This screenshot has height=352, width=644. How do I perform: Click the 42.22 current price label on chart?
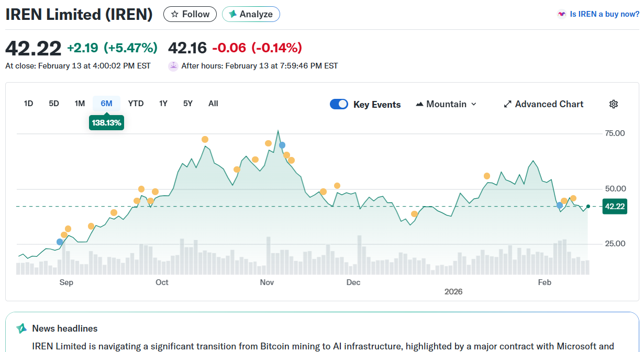tap(615, 207)
